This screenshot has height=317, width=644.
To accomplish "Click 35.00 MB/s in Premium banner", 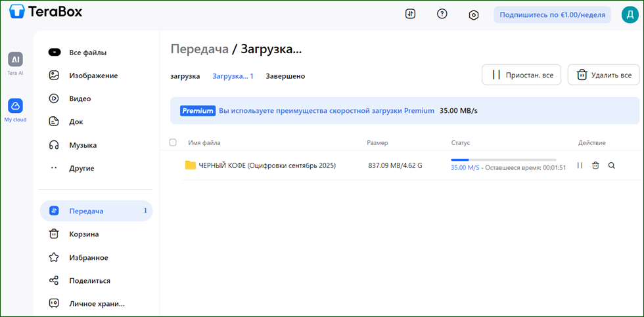I will click(459, 111).
